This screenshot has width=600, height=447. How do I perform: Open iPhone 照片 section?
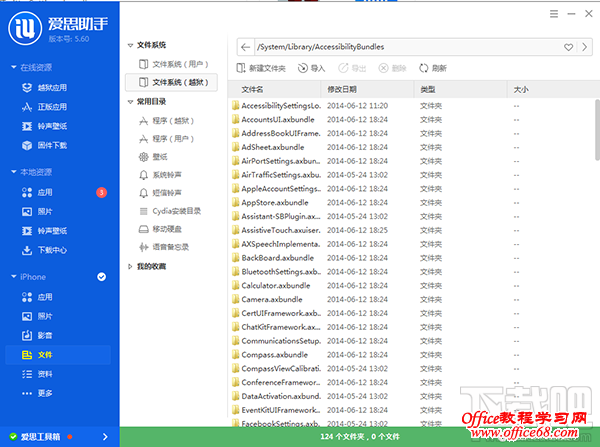tap(37, 316)
